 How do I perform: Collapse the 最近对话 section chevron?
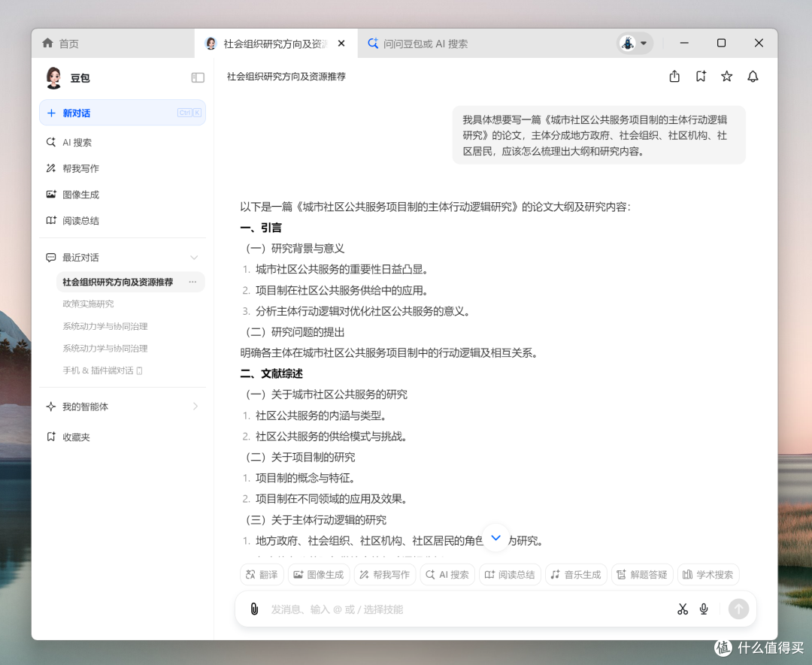coord(194,257)
